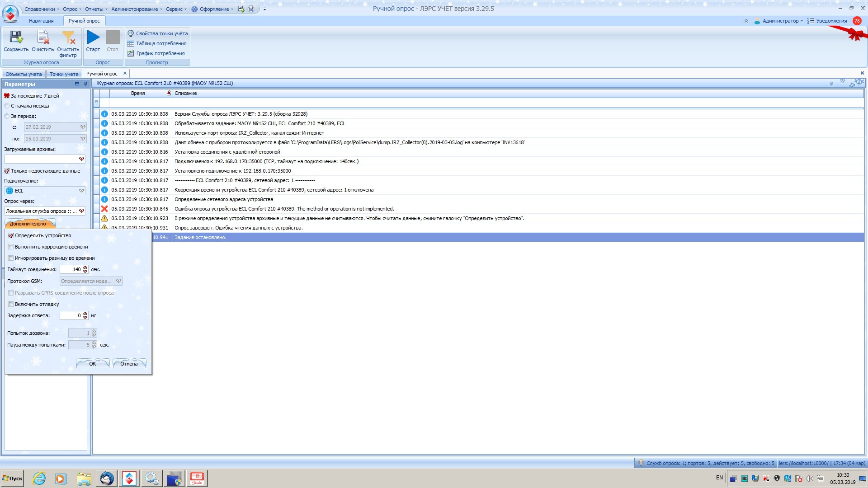Close the Ручной опрос document tab

tap(125, 73)
